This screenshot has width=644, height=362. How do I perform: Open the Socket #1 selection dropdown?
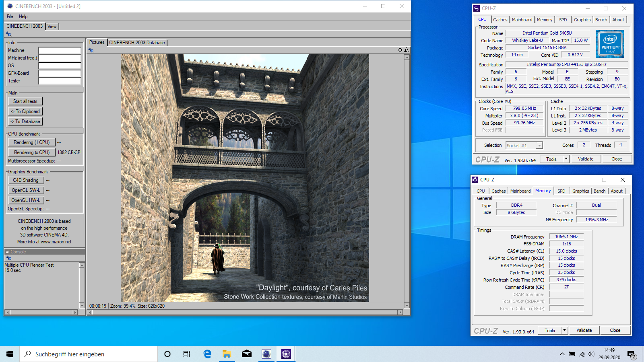pos(539,146)
